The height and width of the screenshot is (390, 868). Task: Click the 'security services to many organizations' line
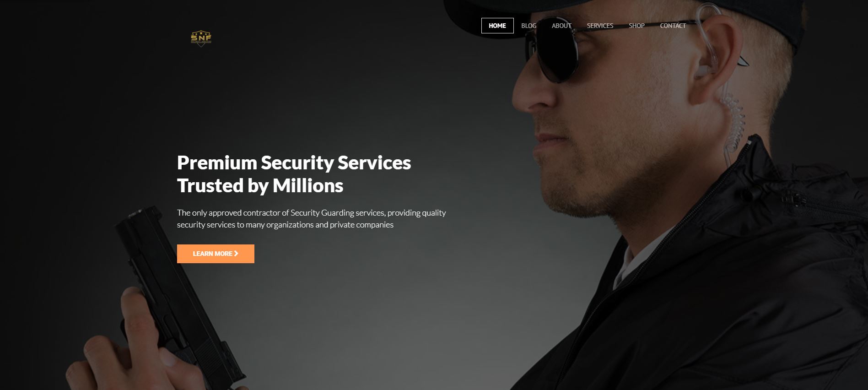pos(285,225)
